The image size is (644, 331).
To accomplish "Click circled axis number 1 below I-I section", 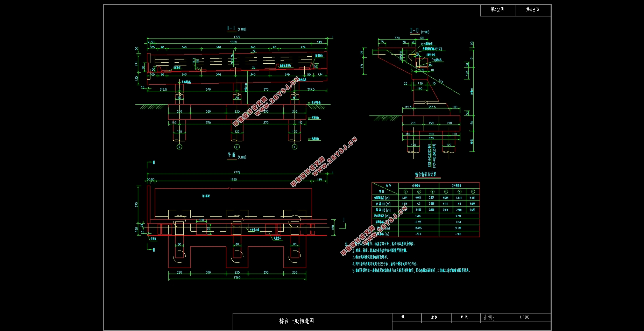I will click(x=295, y=147).
